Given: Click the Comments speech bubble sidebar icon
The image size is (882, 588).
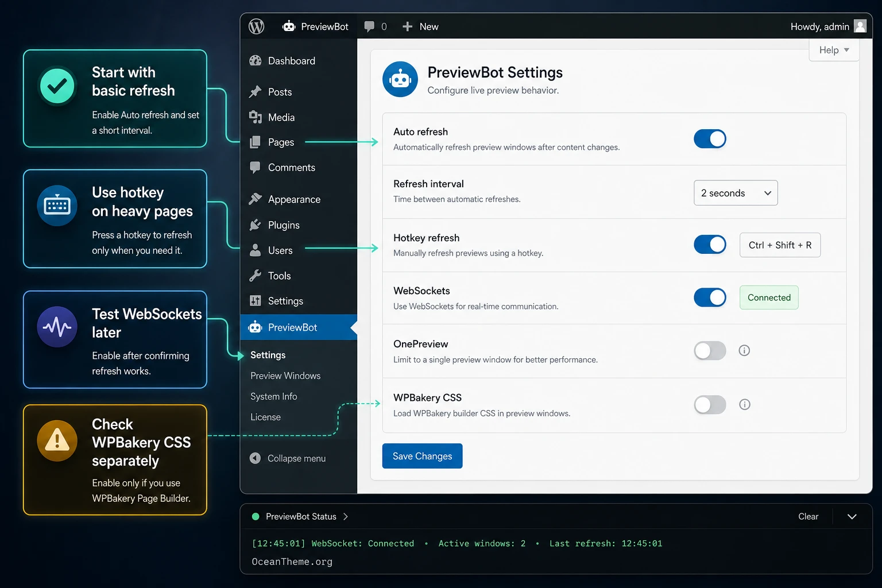Looking at the screenshot, I should (x=256, y=168).
